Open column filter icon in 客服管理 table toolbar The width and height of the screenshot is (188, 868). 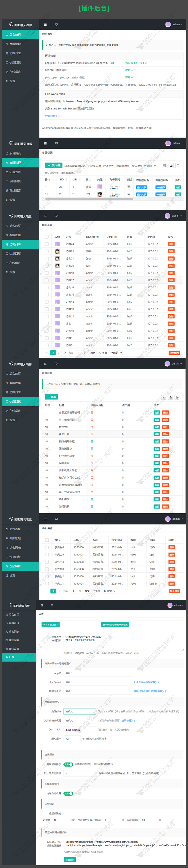click(x=164, y=165)
